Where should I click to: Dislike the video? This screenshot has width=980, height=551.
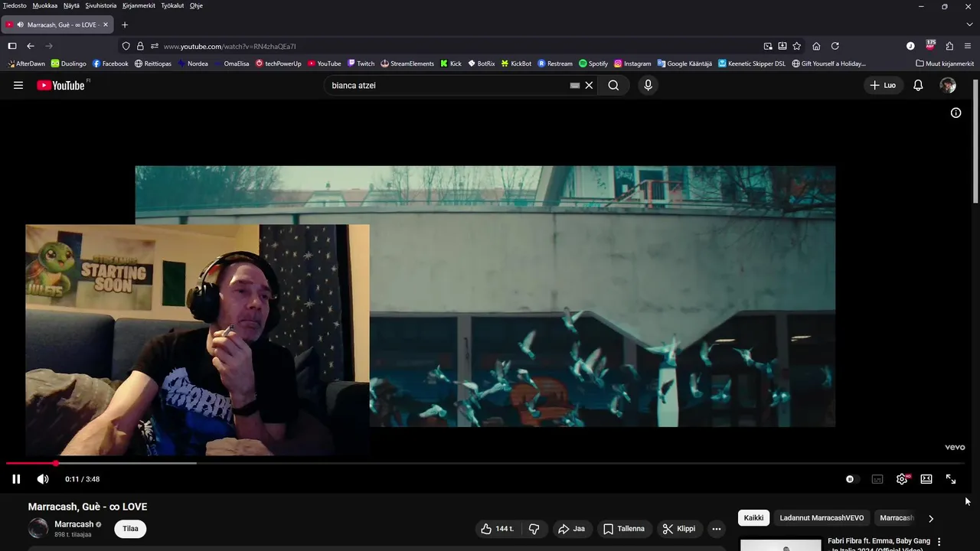coord(534,529)
